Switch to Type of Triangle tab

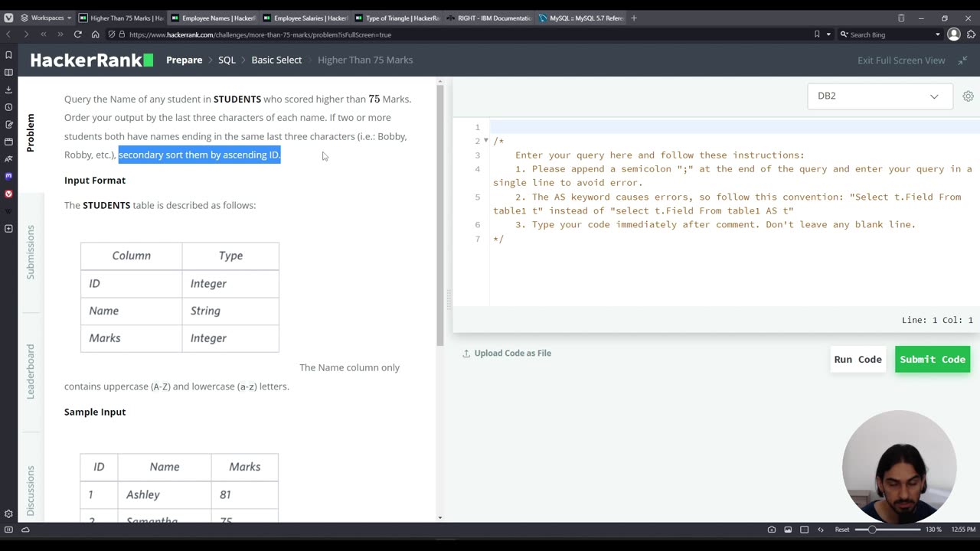pos(396,18)
